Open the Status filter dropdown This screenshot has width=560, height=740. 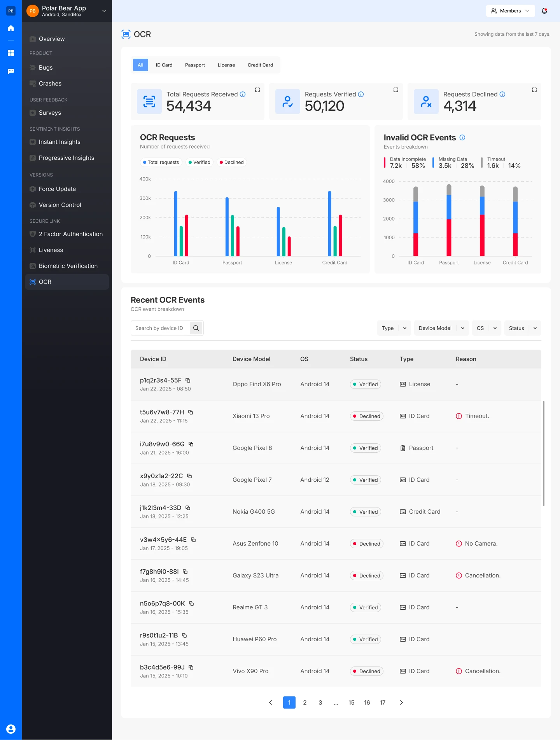pyautogui.click(x=522, y=328)
